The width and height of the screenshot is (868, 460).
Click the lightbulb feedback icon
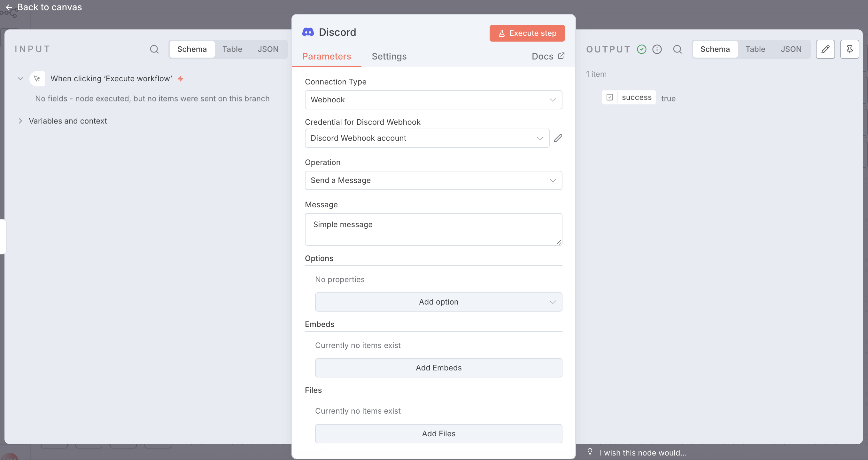pos(590,452)
